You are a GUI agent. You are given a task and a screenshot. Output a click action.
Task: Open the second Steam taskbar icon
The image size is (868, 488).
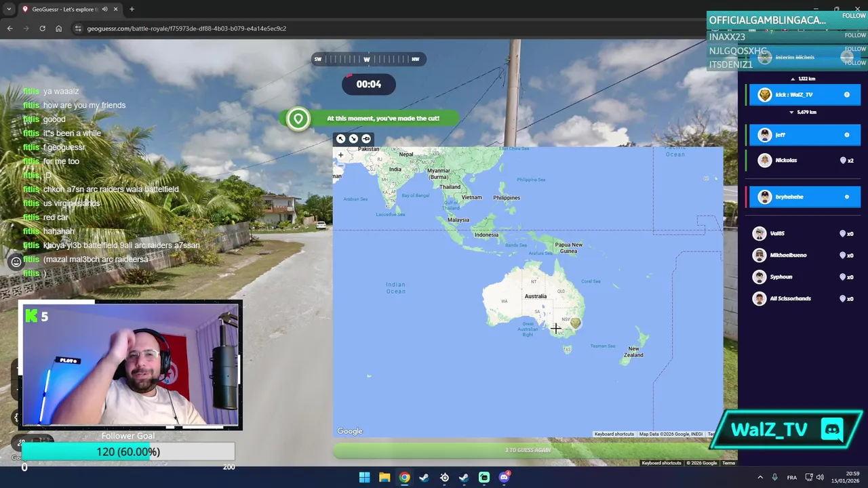click(464, 477)
